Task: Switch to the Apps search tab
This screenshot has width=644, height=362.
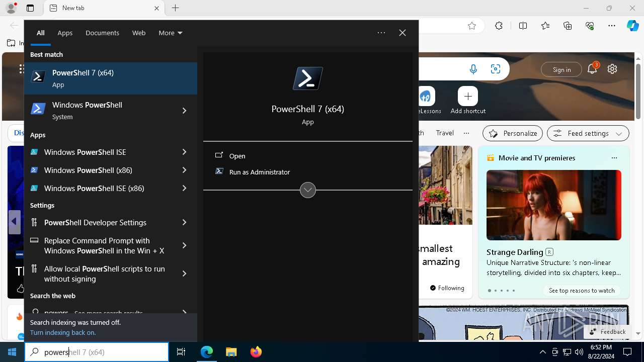Action: tap(65, 33)
